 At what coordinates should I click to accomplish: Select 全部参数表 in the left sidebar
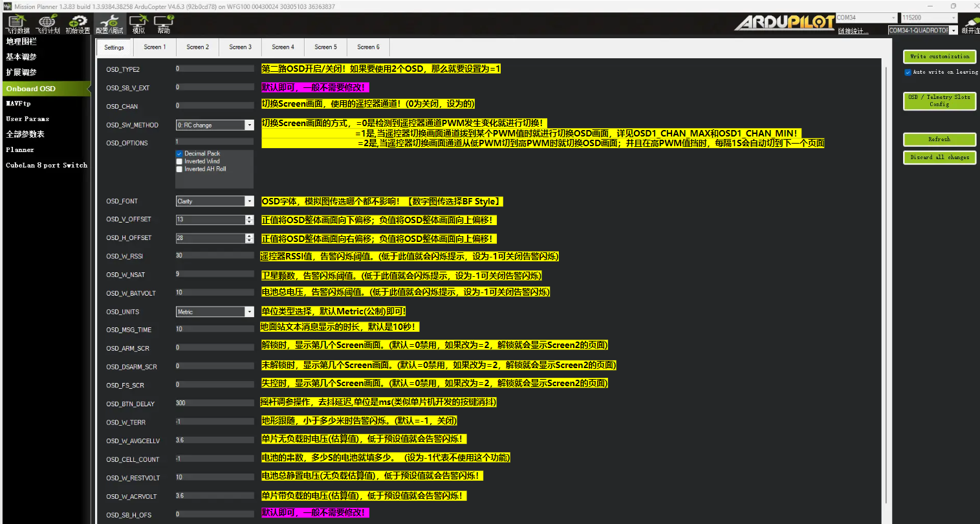(x=25, y=135)
